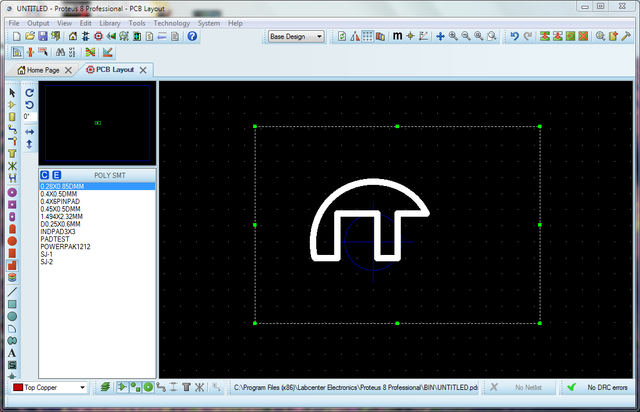The image size is (640, 412).
Task: Open the Help question mark icon
Action: coord(192,36)
